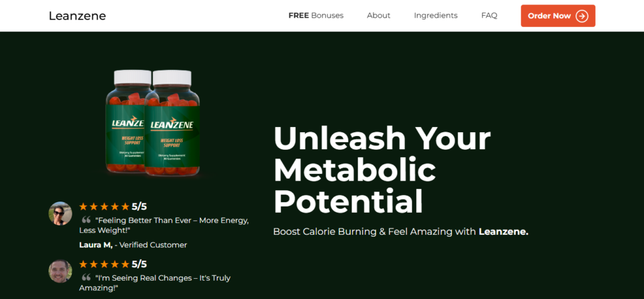Click the circled arrow icon in Order Now

[582, 16]
